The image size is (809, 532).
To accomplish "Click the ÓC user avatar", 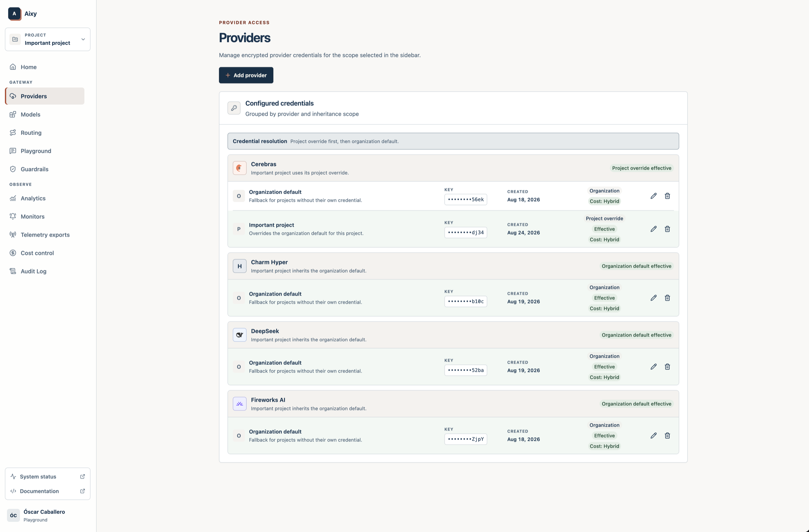I will 13,515.
